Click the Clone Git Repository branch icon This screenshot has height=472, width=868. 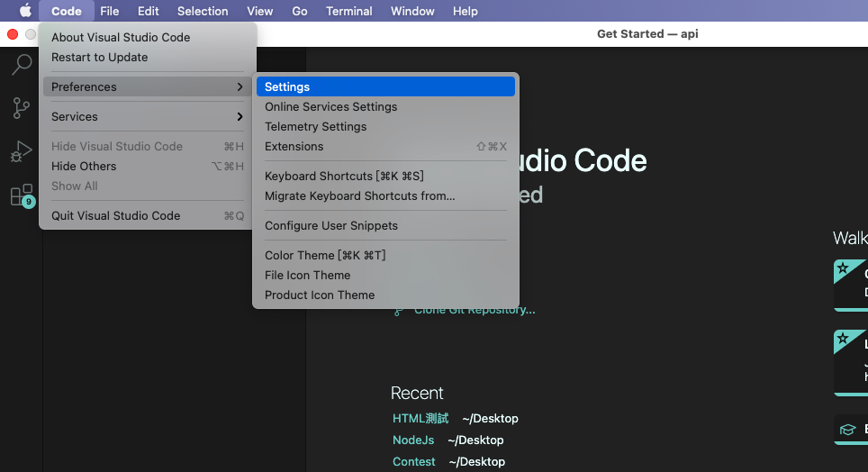point(398,312)
